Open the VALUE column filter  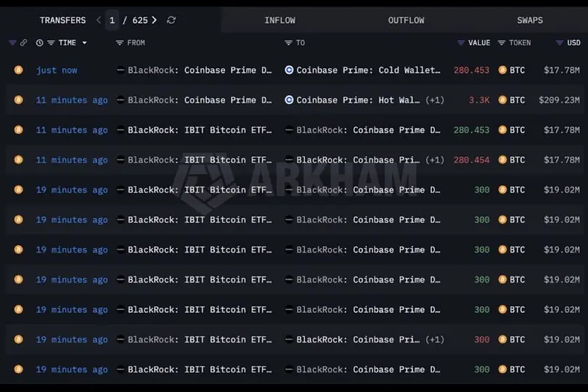point(461,43)
